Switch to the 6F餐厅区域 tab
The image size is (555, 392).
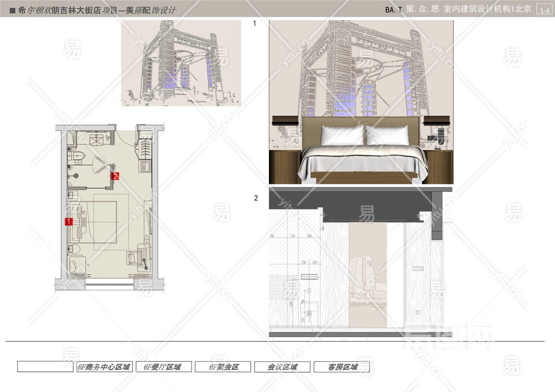pos(163,367)
